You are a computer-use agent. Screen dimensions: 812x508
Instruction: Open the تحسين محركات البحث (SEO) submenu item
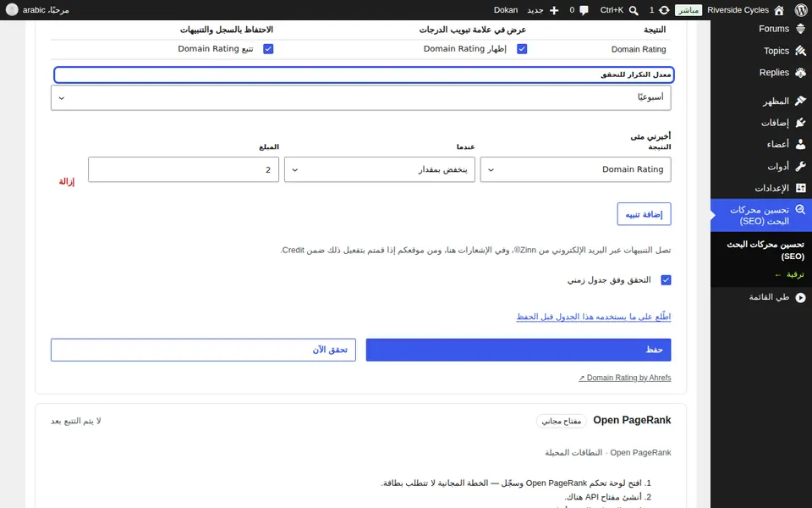coord(765,250)
